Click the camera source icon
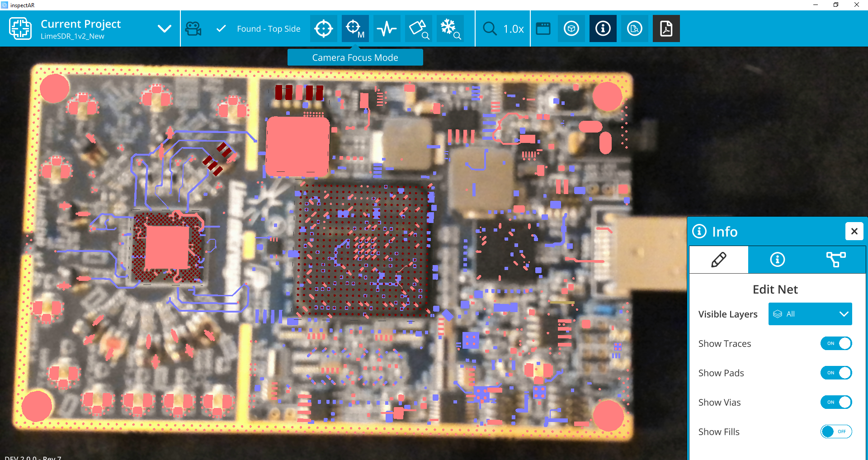The image size is (868, 460). tap(193, 29)
